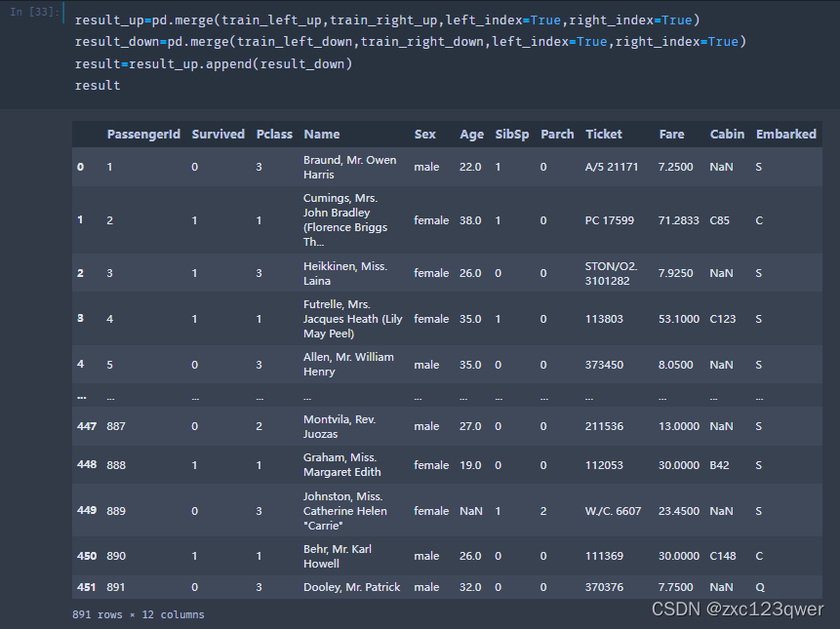Click the '891 rows × 12 columns' summary text

(139, 614)
